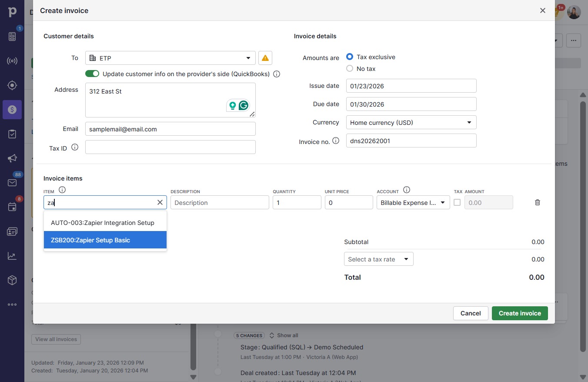Screen dimensions: 588x382
Task: Open the Leads inbox sidebar icon
Action: click(x=12, y=37)
